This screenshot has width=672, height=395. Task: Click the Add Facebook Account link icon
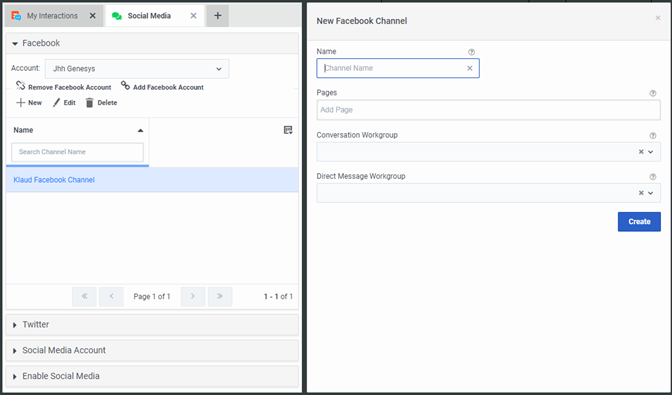point(125,86)
